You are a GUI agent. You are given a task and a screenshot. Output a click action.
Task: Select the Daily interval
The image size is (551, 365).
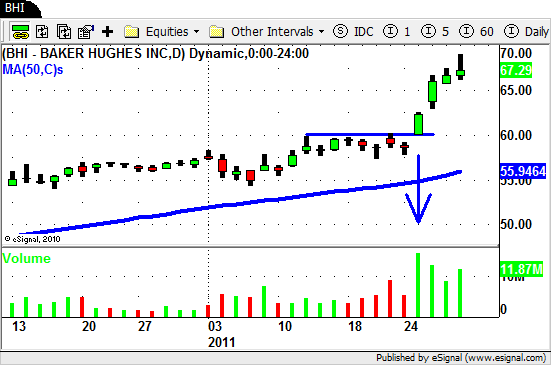point(526,31)
